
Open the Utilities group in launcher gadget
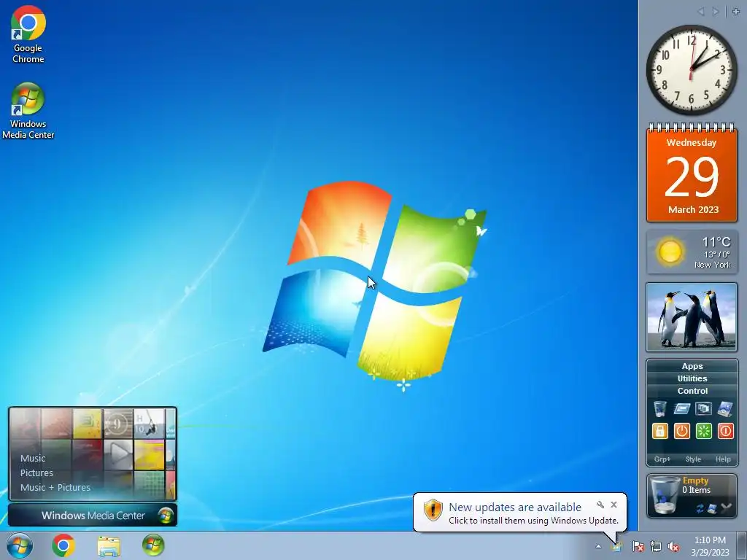[692, 378]
